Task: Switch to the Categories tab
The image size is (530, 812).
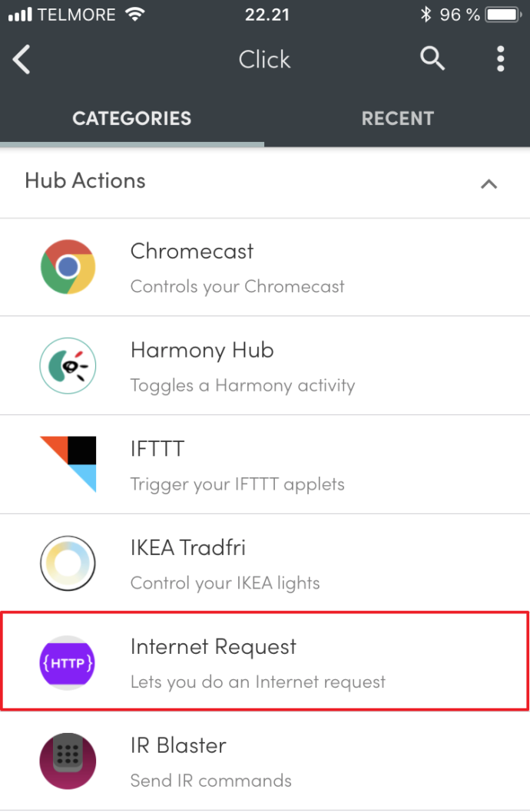Action: (131, 118)
